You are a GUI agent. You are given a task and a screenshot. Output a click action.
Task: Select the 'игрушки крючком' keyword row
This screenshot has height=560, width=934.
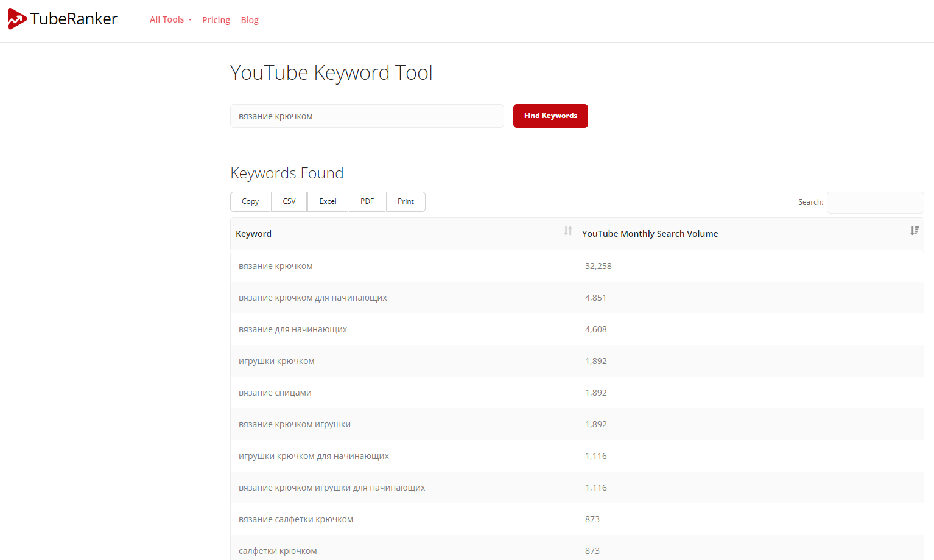click(276, 361)
